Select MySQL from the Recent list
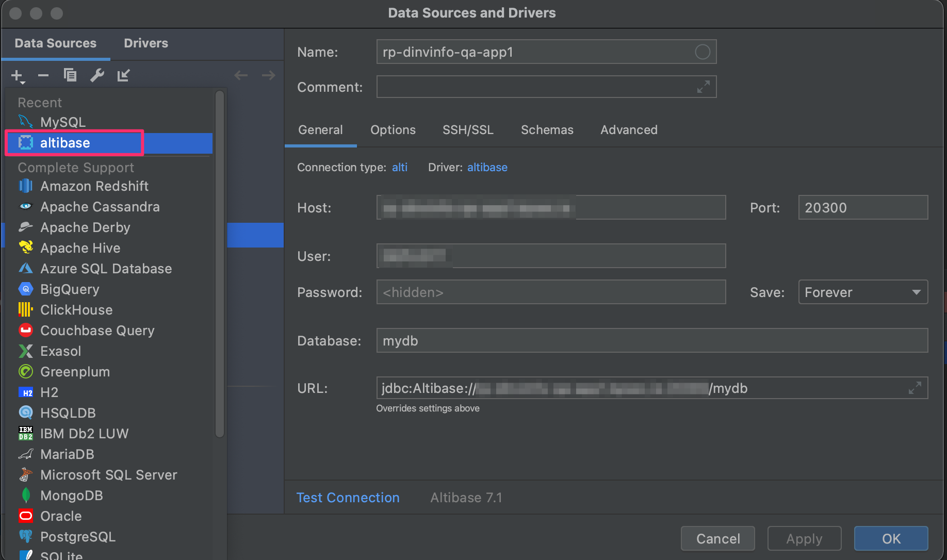 (109, 122)
